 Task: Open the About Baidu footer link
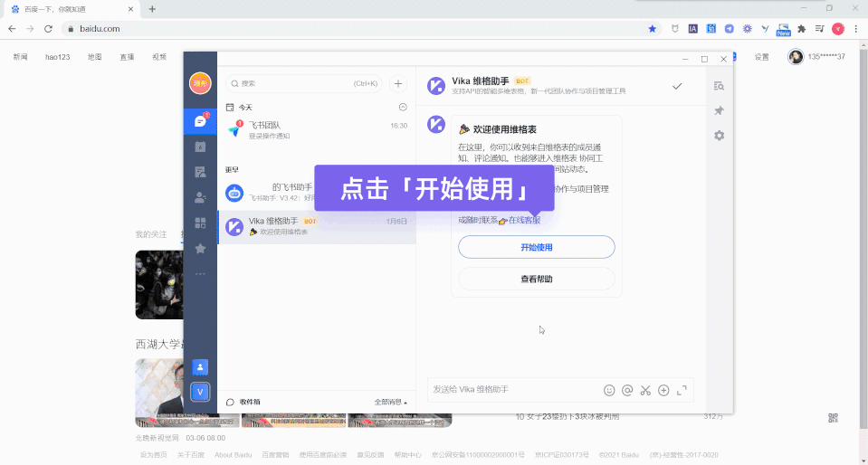tap(233, 455)
